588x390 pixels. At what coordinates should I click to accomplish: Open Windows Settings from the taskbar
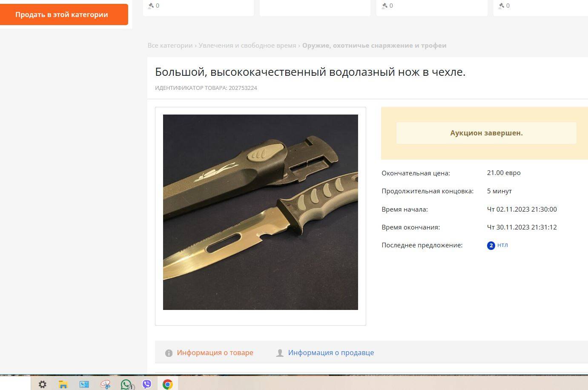click(x=43, y=384)
